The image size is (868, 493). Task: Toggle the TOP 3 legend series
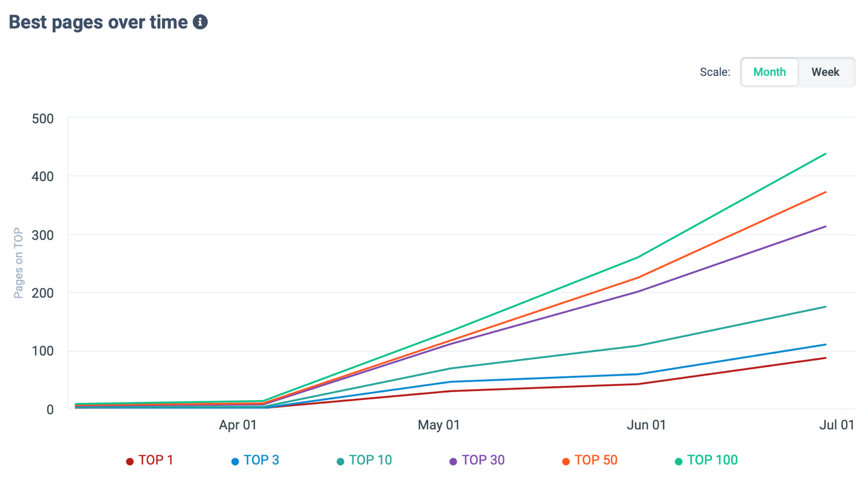click(x=255, y=460)
